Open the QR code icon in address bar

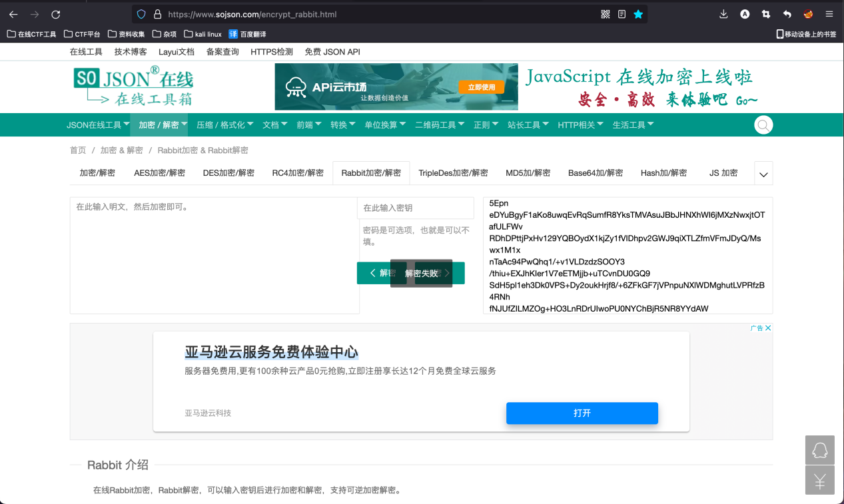point(606,14)
